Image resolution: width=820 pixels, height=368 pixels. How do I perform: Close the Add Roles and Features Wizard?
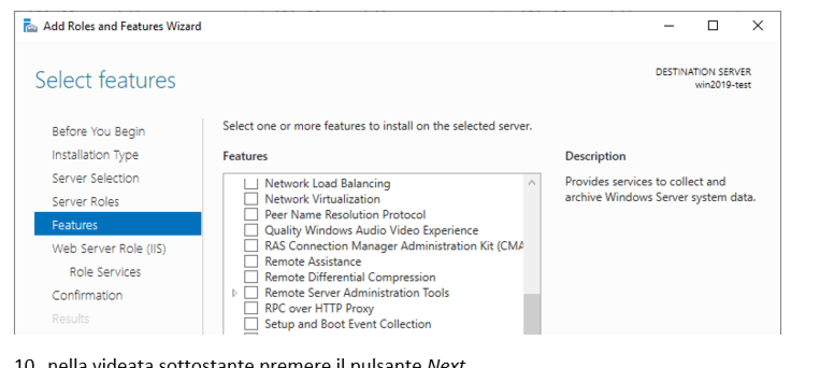pyautogui.click(x=757, y=26)
